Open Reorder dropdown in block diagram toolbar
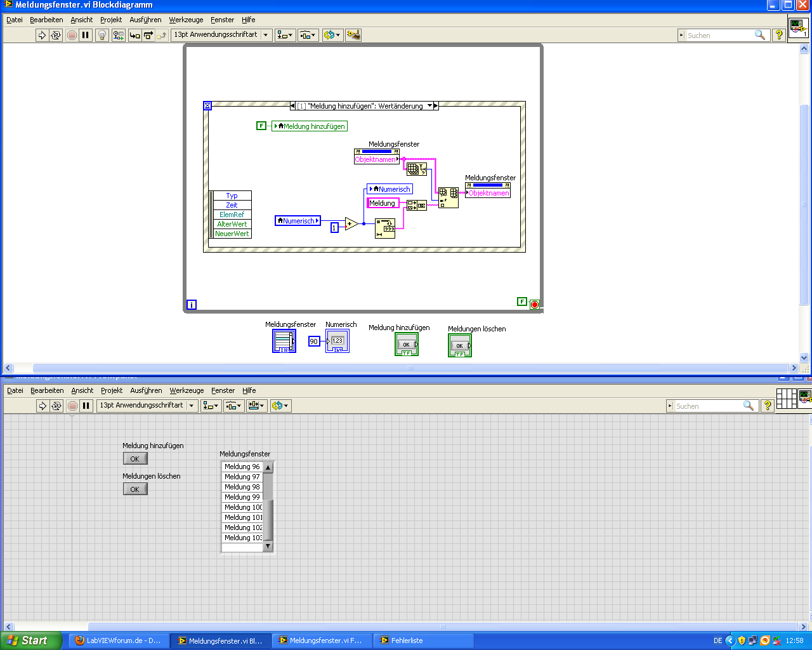Image resolution: width=812 pixels, height=650 pixels. tap(332, 35)
